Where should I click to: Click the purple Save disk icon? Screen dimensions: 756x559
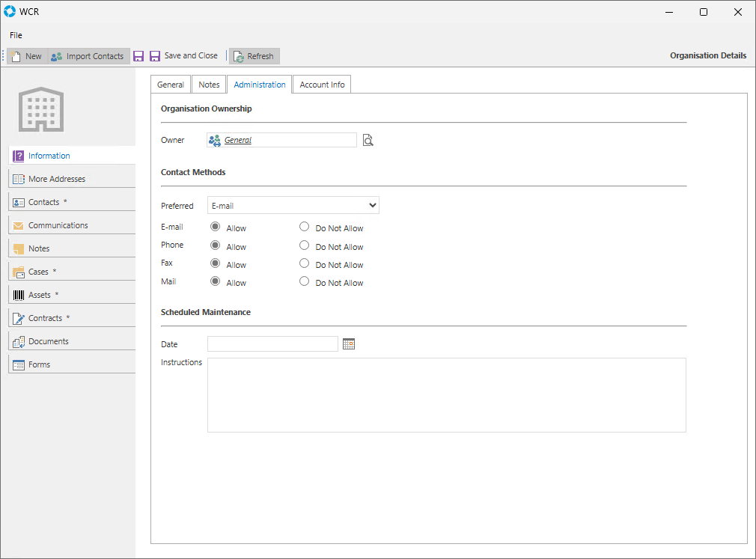[138, 56]
